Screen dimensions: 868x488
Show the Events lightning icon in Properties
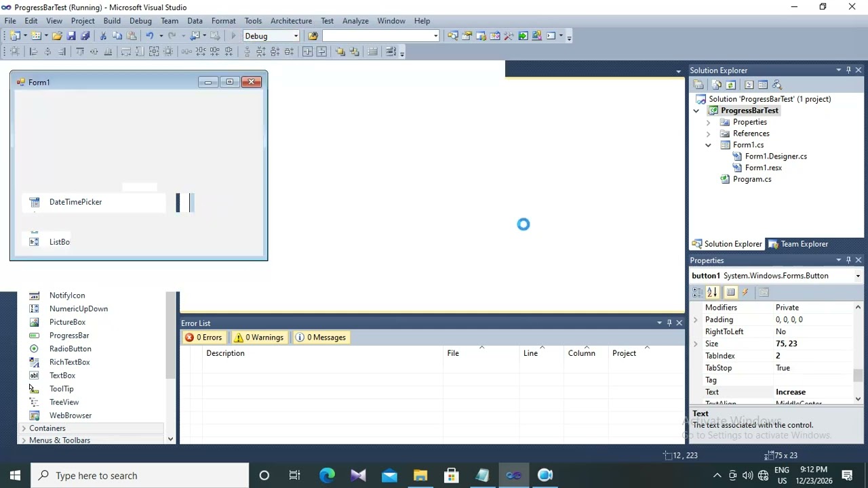point(745,292)
